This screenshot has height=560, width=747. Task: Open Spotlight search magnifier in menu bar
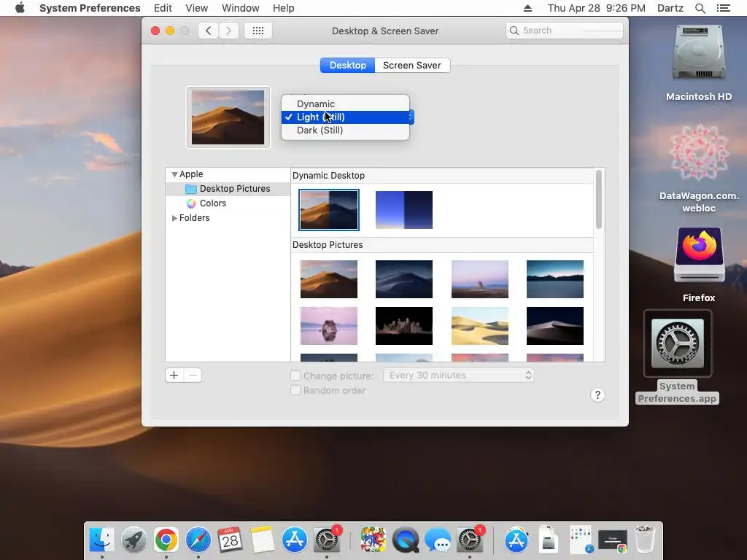click(x=700, y=8)
